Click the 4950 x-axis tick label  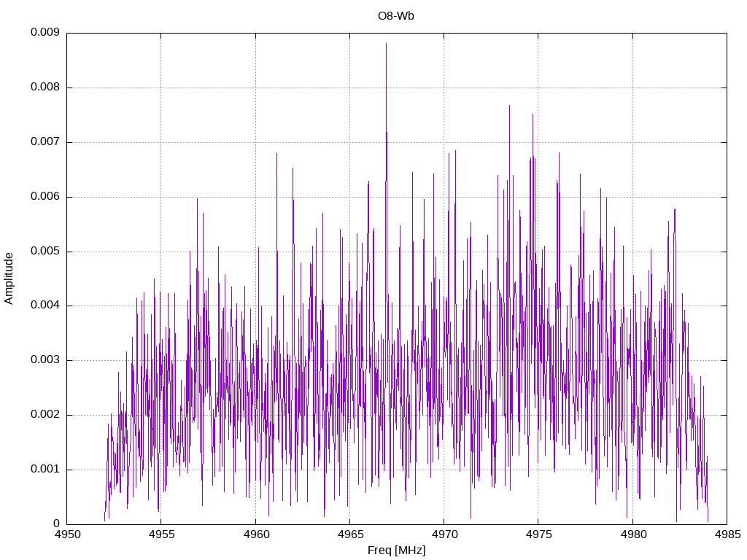pyautogui.click(x=67, y=534)
